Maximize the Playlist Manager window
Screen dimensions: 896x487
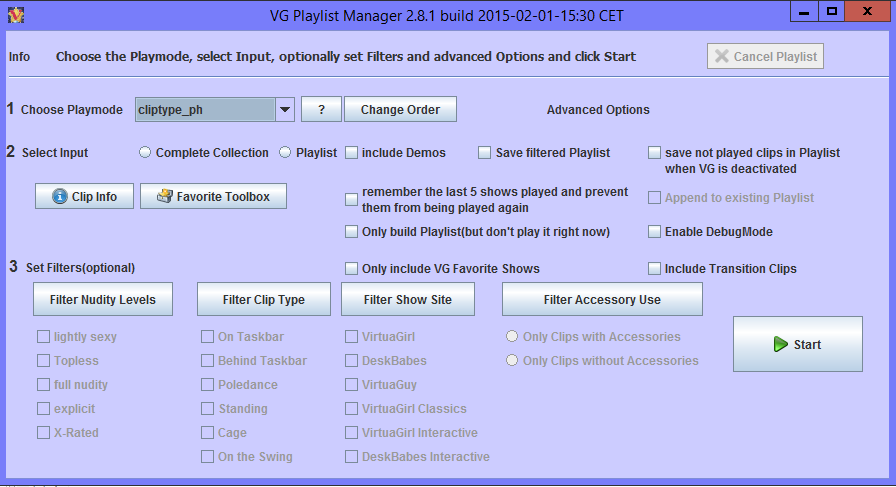tap(831, 12)
